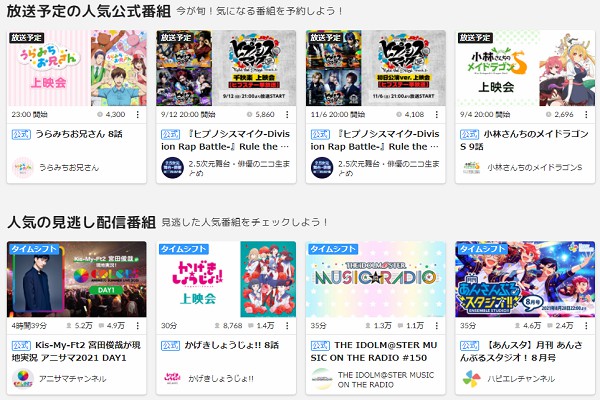Click the うらみちお兄さん channel avatar icon
This screenshot has height=400, width=600.
pyautogui.click(x=23, y=167)
